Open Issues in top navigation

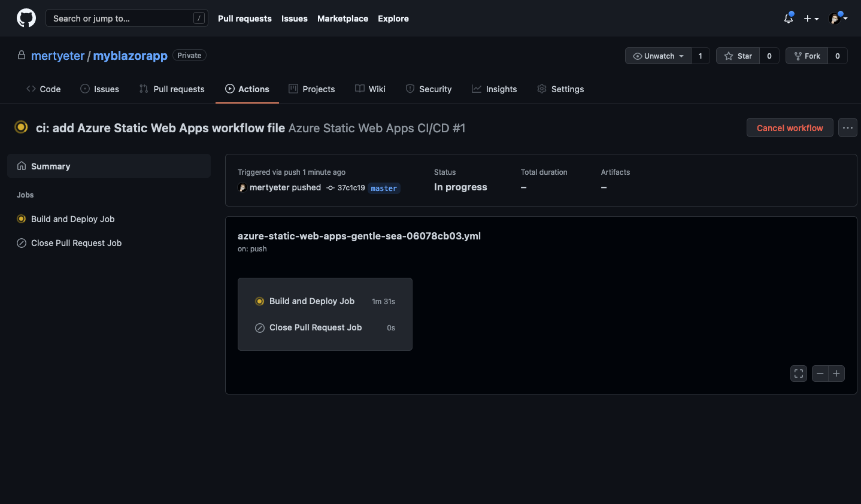tap(295, 19)
